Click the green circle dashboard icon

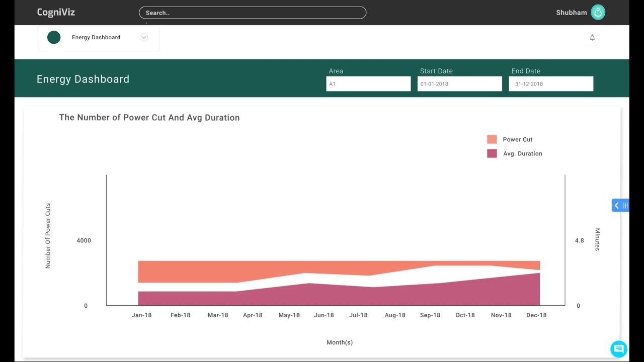54,37
